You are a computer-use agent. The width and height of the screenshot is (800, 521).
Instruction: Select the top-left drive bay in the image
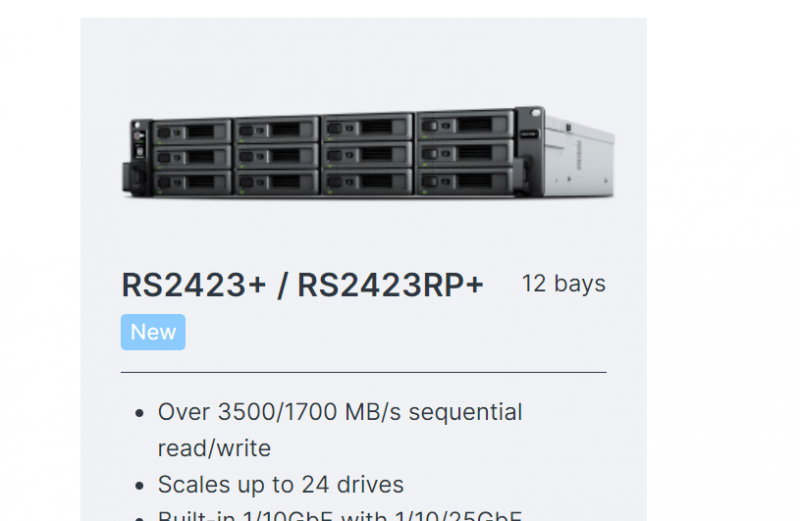(192, 132)
